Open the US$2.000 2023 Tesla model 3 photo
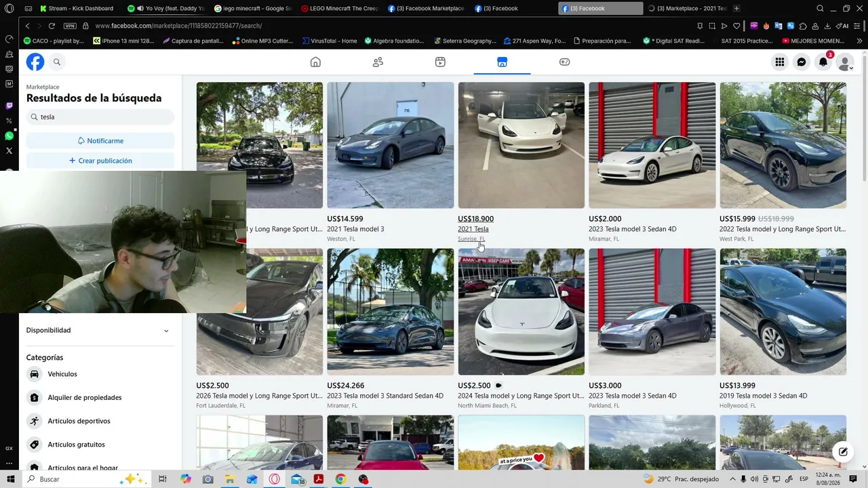The image size is (868, 488). (x=652, y=145)
